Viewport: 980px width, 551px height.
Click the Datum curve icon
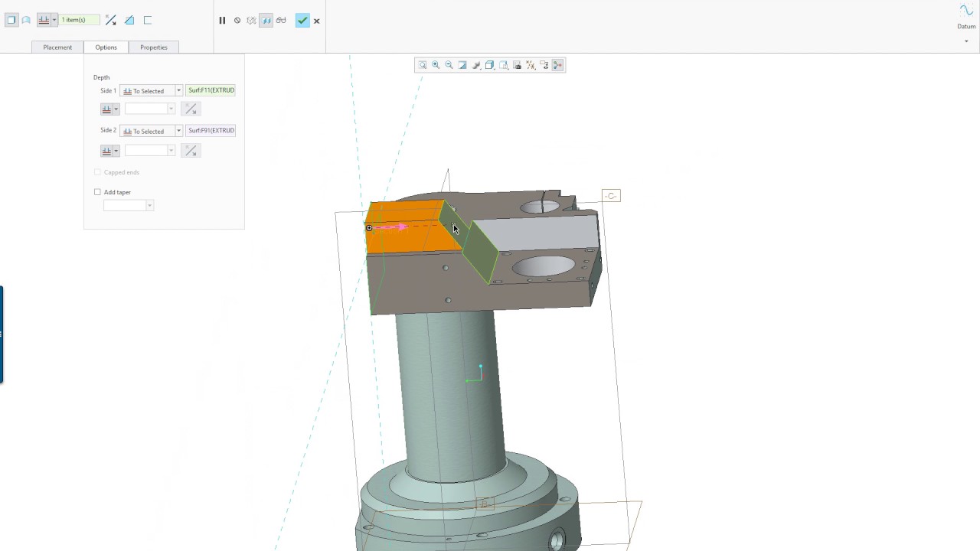[x=966, y=11]
